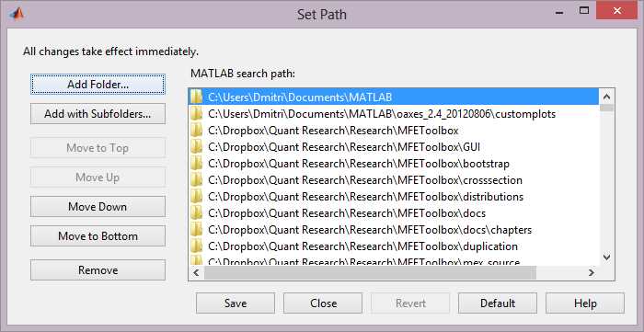644x332 pixels.
Task: Click the vertical scrollbar thumb
Action: pos(606,108)
